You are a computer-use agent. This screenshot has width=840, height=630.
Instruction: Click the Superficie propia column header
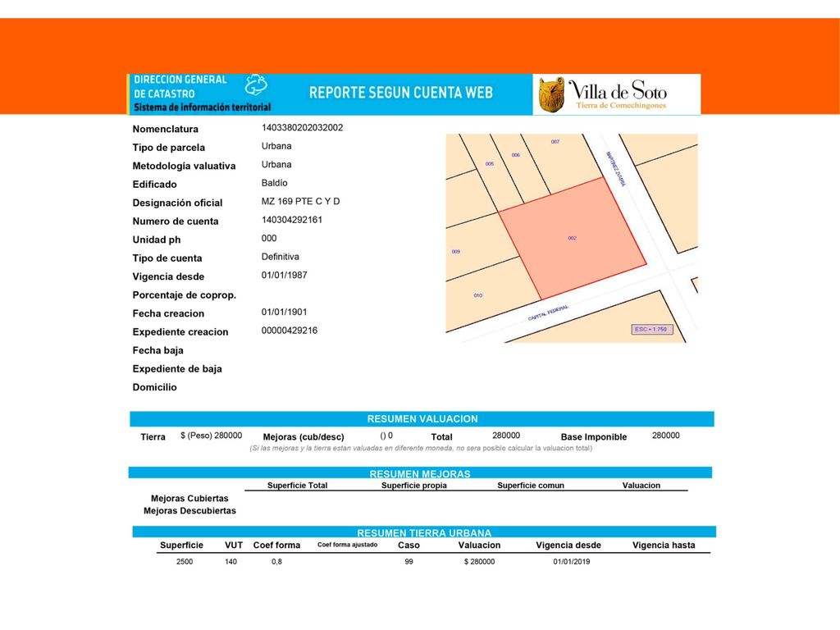coord(414,486)
